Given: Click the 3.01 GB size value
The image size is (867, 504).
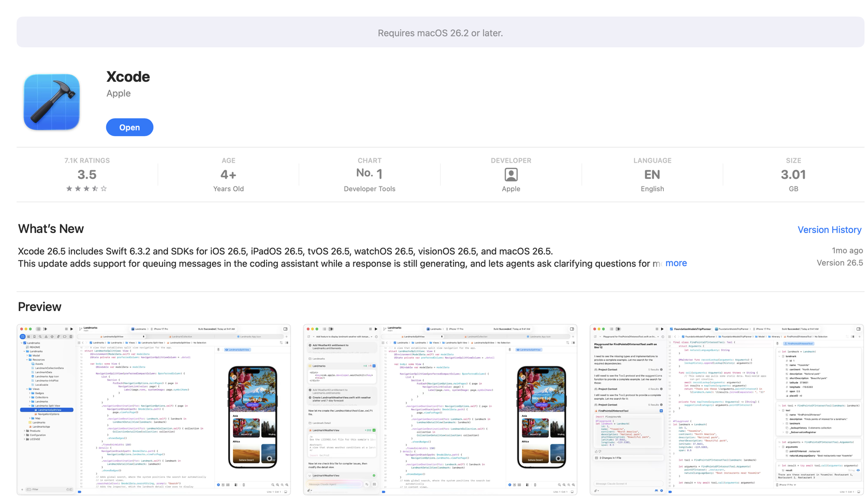Looking at the screenshot, I should (x=793, y=175).
